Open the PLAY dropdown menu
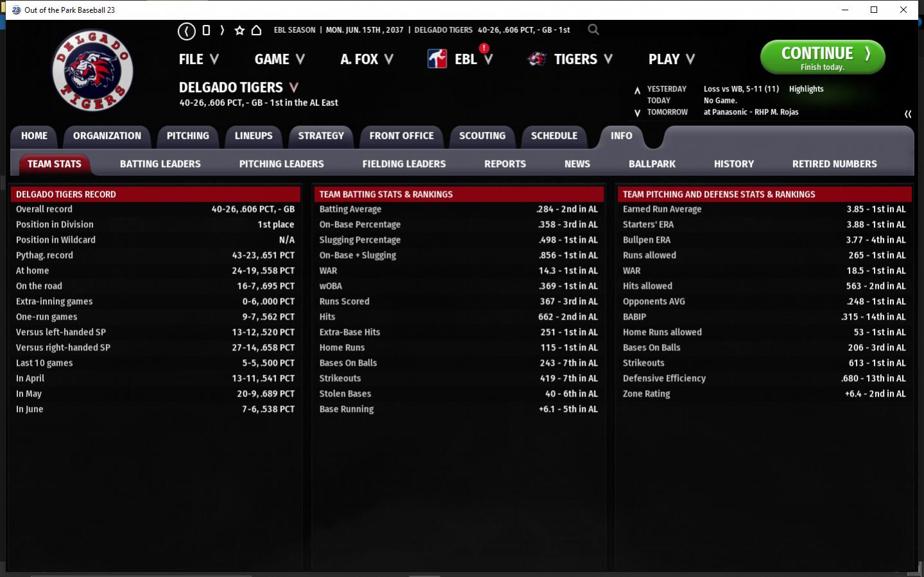The image size is (924, 577). coord(672,59)
